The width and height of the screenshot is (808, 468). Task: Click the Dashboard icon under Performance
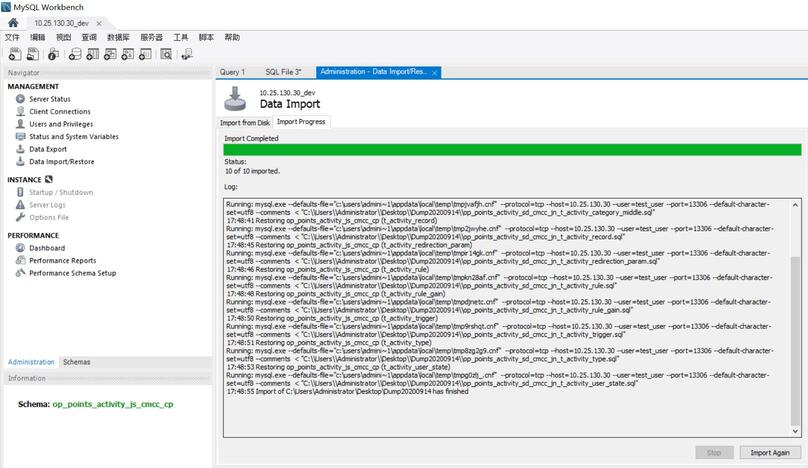(x=20, y=248)
